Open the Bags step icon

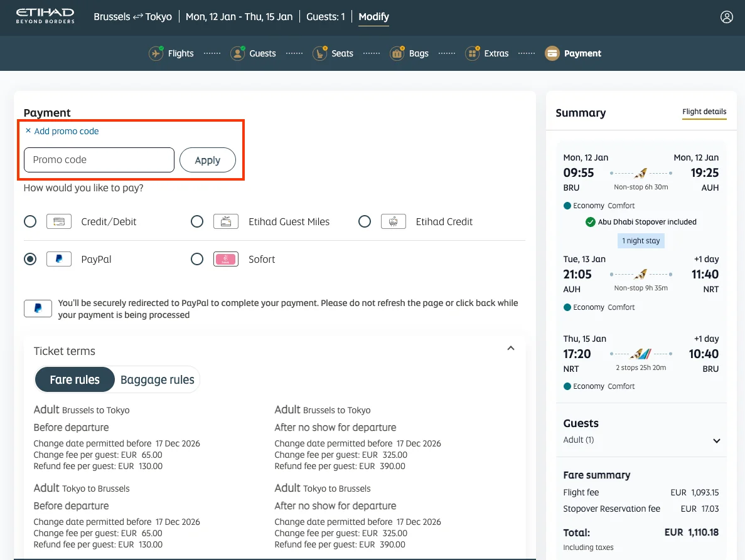(397, 53)
